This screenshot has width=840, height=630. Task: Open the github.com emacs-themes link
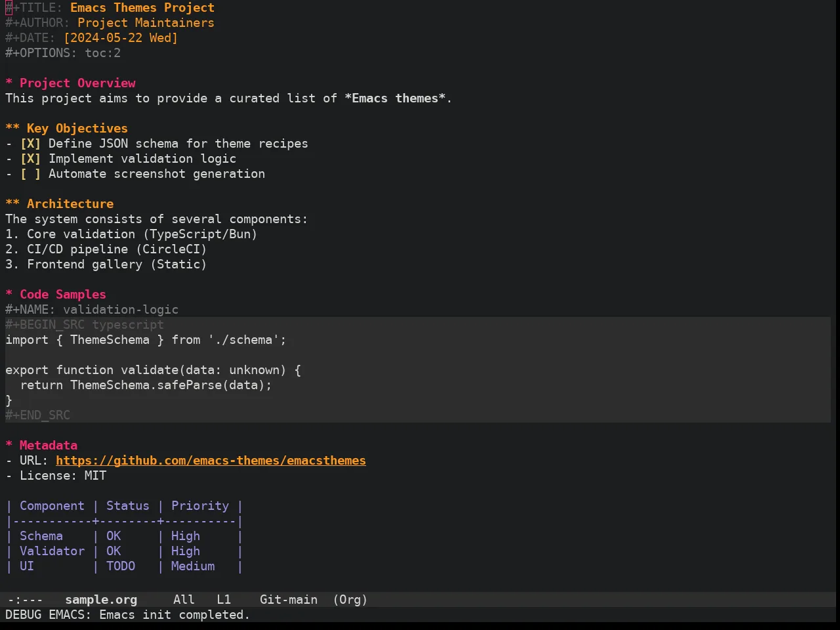point(211,461)
